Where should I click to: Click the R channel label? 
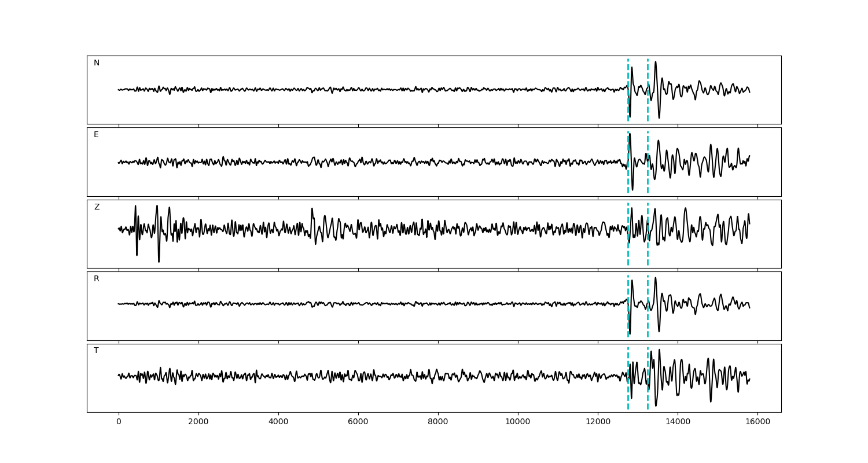click(97, 279)
